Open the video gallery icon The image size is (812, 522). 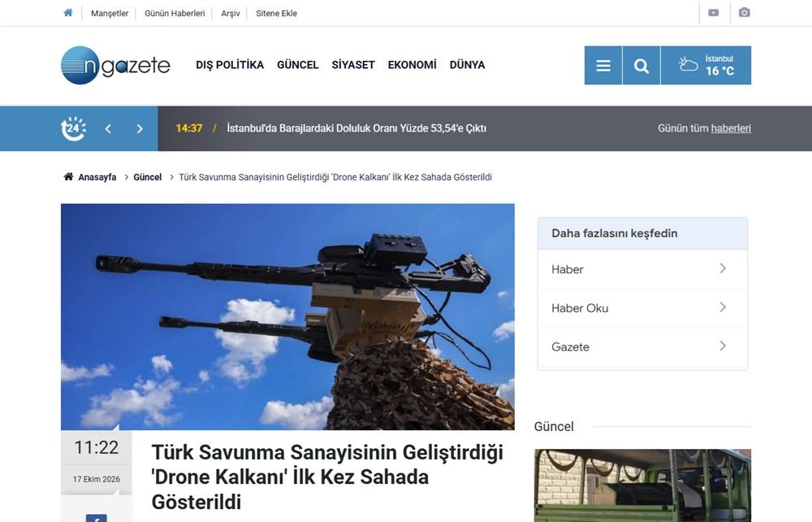[714, 13]
